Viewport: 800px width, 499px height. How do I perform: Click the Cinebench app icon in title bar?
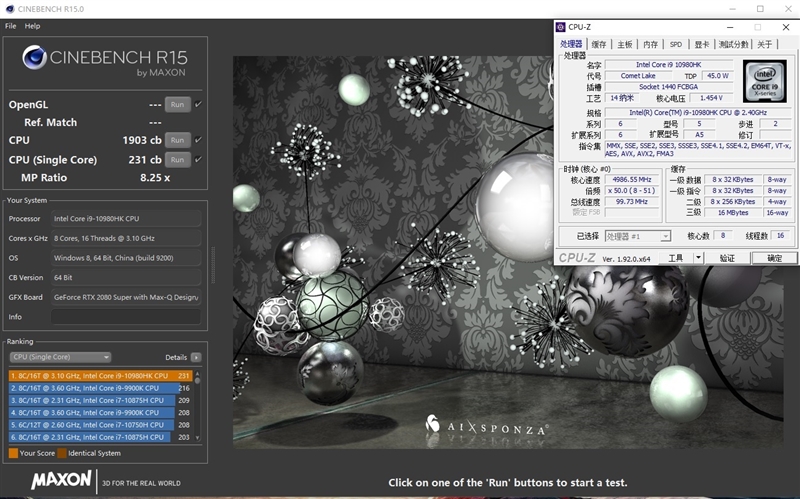10,9
